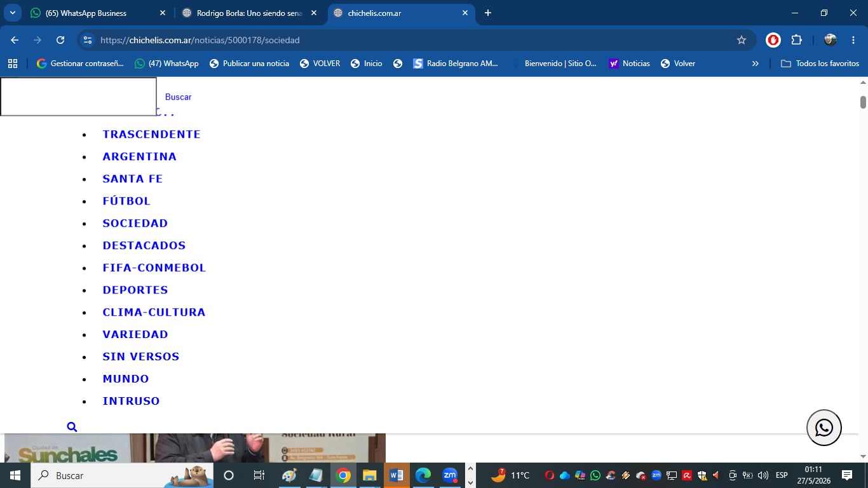Image resolution: width=868 pixels, height=488 pixels.
Task: Click the Sunchales news image thumbnail
Action: pyautogui.click(x=195, y=448)
